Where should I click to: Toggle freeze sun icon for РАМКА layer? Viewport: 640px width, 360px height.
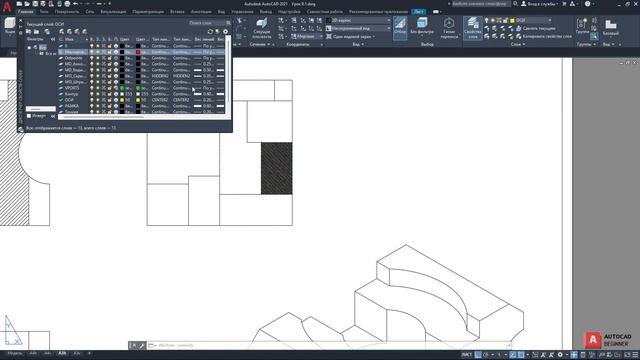click(x=98, y=106)
